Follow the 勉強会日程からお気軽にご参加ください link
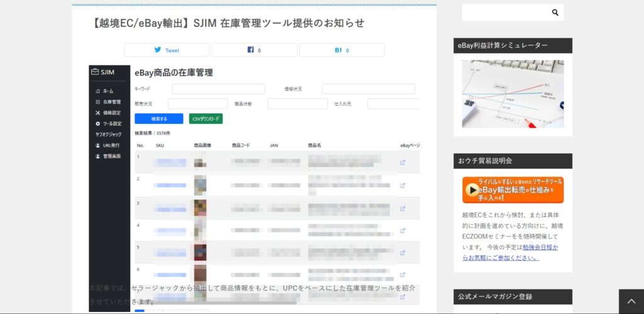The height and width of the screenshot is (314, 644). pos(509,253)
